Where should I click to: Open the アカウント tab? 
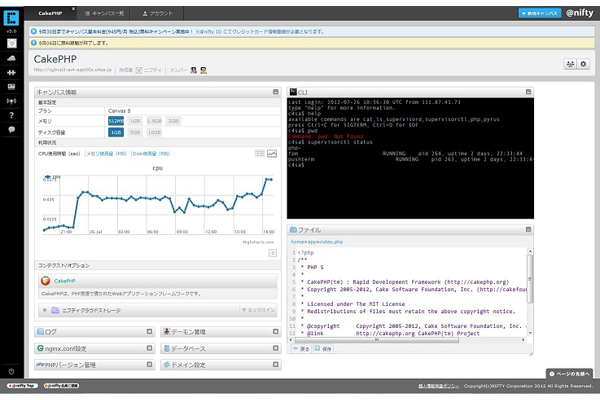pyautogui.click(x=158, y=14)
